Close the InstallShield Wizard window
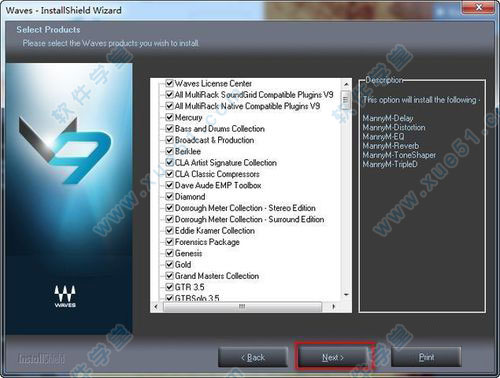Screen dimensions: 500x378 pos(479,7)
